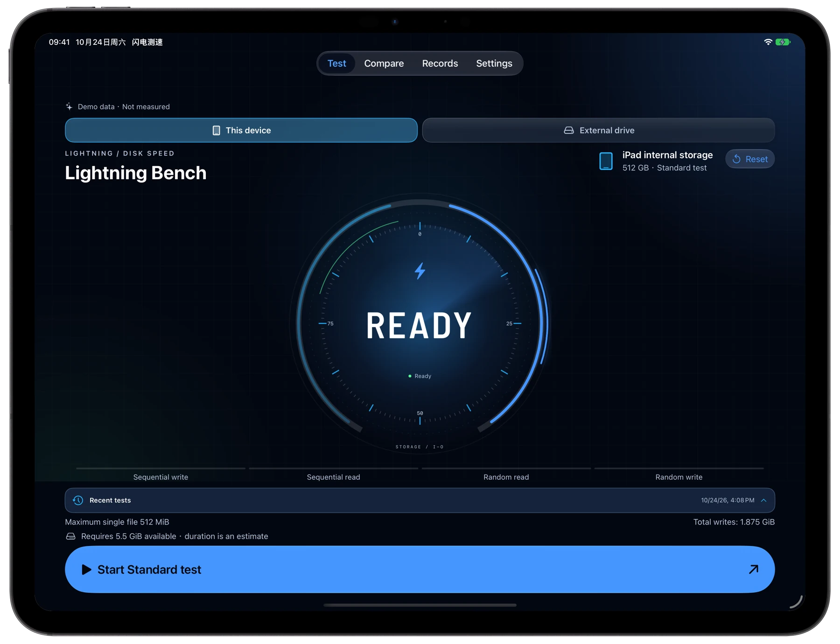Open the Records tab
This screenshot has width=840, height=644.
point(440,63)
